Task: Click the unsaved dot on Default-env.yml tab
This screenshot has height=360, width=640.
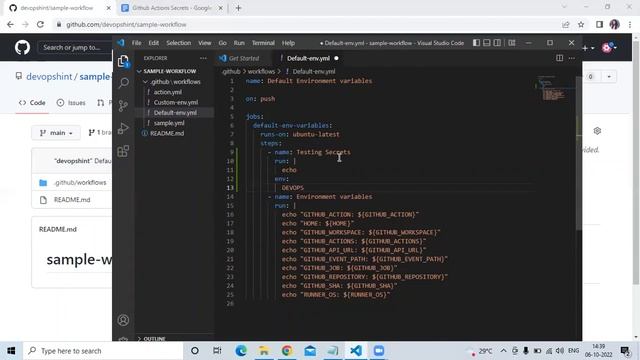Action: (336, 58)
